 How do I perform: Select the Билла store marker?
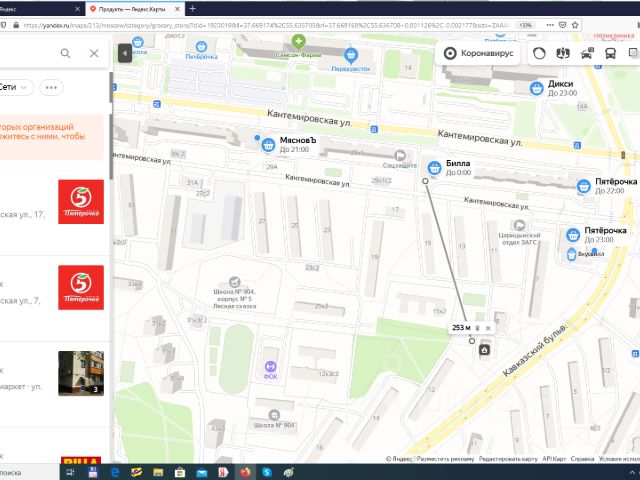click(x=434, y=168)
